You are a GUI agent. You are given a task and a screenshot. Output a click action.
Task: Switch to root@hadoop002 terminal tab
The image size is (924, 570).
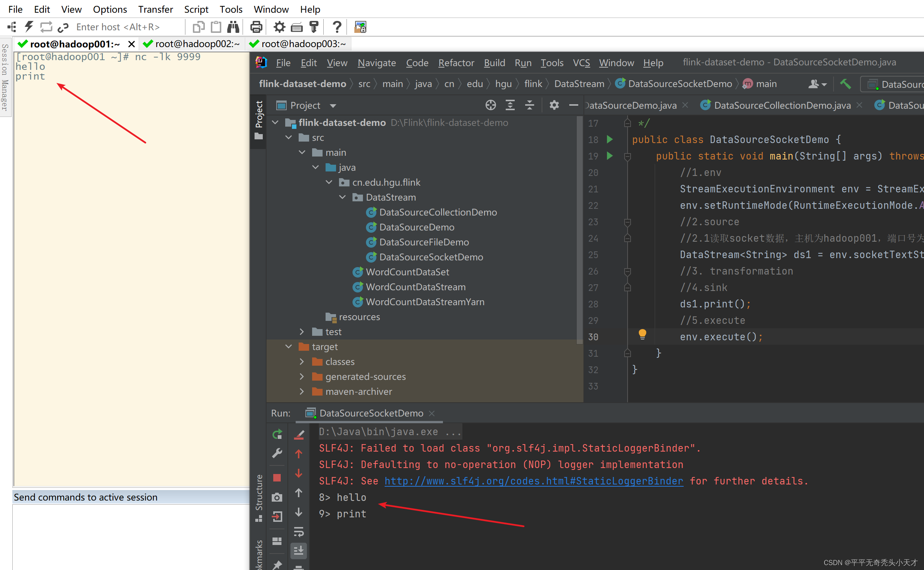pos(192,44)
